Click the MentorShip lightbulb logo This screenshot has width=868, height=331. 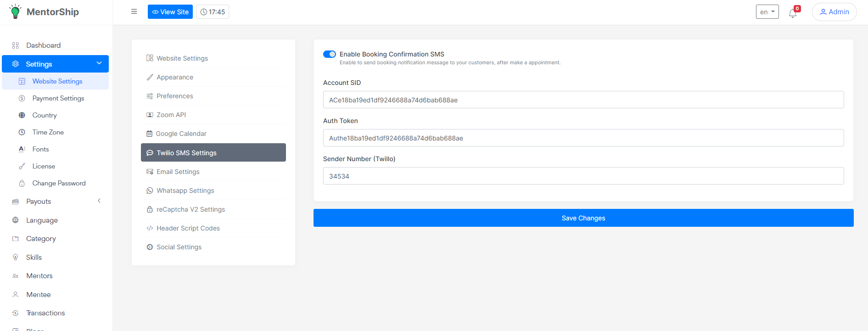click(x=15, y=11)
